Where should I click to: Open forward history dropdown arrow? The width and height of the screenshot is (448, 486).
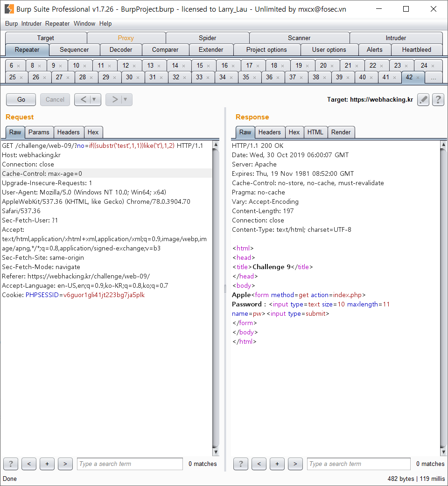pos(126,99)
